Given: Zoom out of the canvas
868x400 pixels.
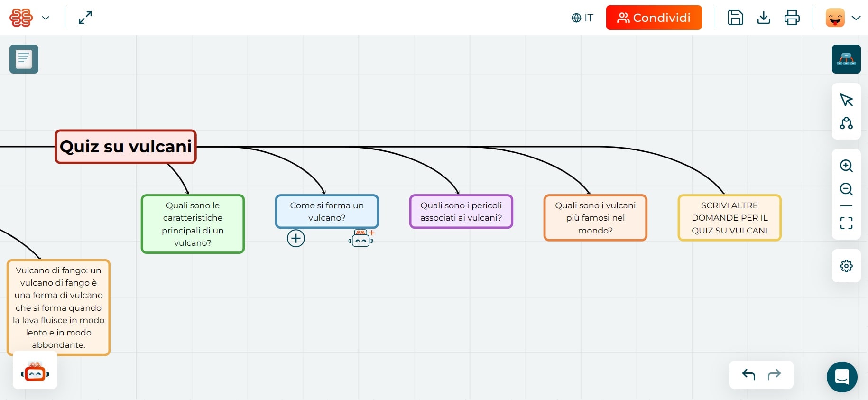Looking at the screenshot, I should [x=846, y=189].
